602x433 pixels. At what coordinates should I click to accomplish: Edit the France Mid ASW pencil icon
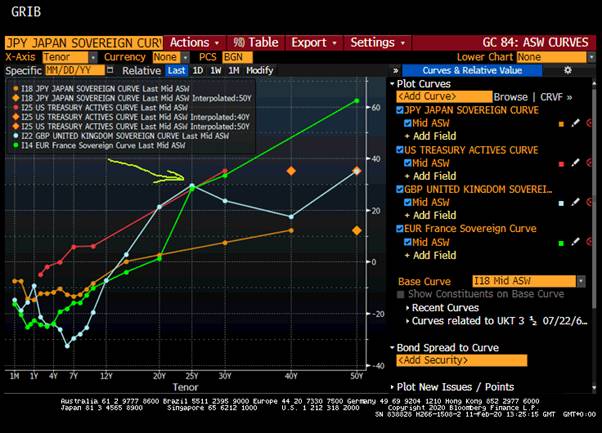tap(575, 242)
